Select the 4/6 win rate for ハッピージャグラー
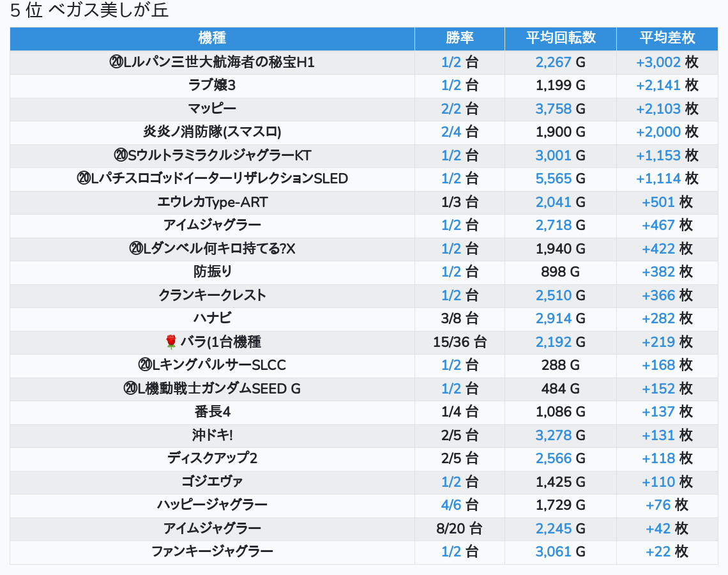Viewport: 728px width, 575px height. pos(451,505)
